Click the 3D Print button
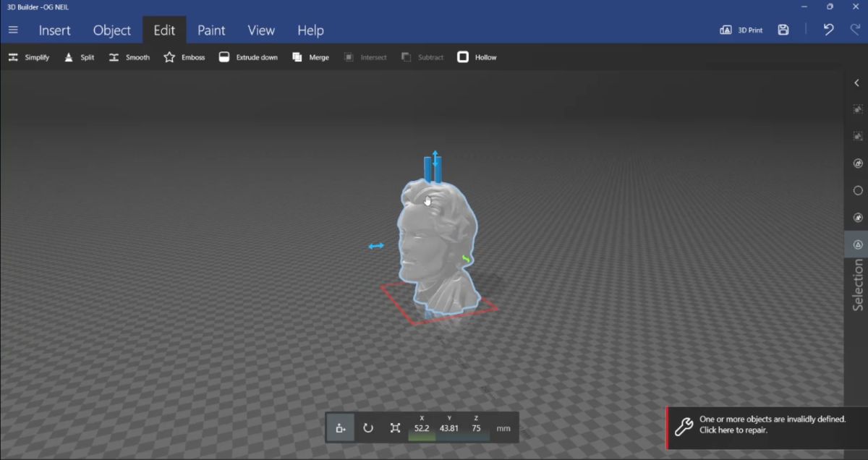The height and width of the screenshot is (460, 868). point(741,30)
